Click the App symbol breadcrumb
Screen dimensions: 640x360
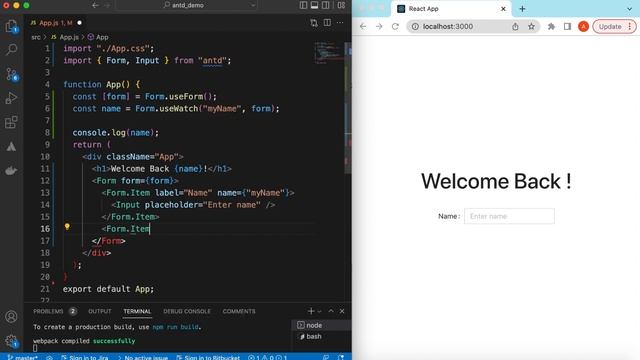[x=98, y=37]
